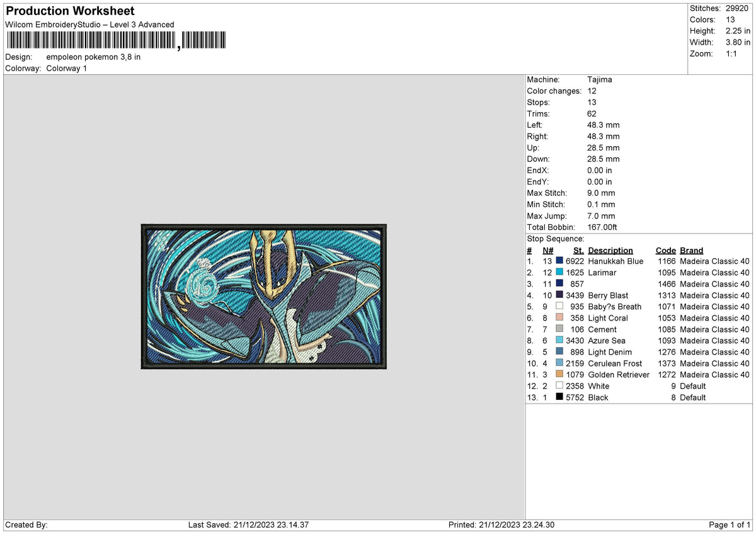Screen dimensions: 756x534
Task: Click the Hanukkah Blue color swatch
Action: click(559, 261)
